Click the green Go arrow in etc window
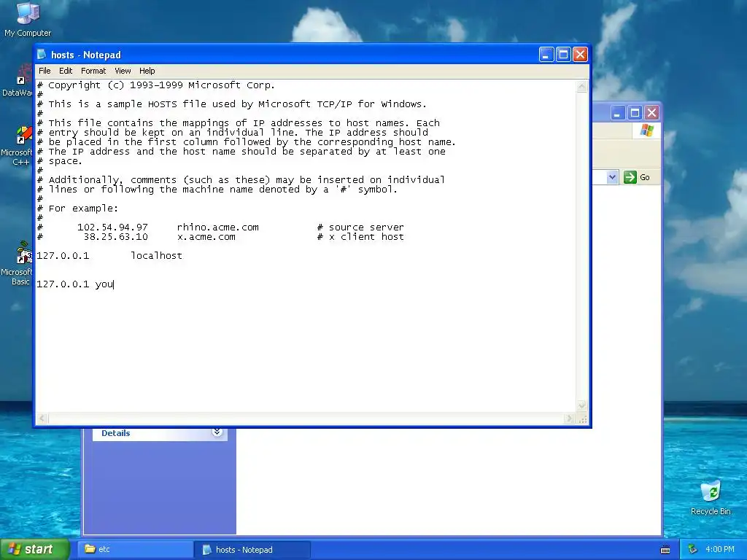Screen dimensions: 747x560 [630, 177]
